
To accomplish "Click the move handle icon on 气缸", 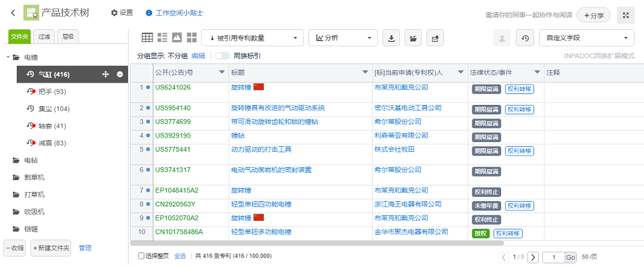I will (106, 74).
